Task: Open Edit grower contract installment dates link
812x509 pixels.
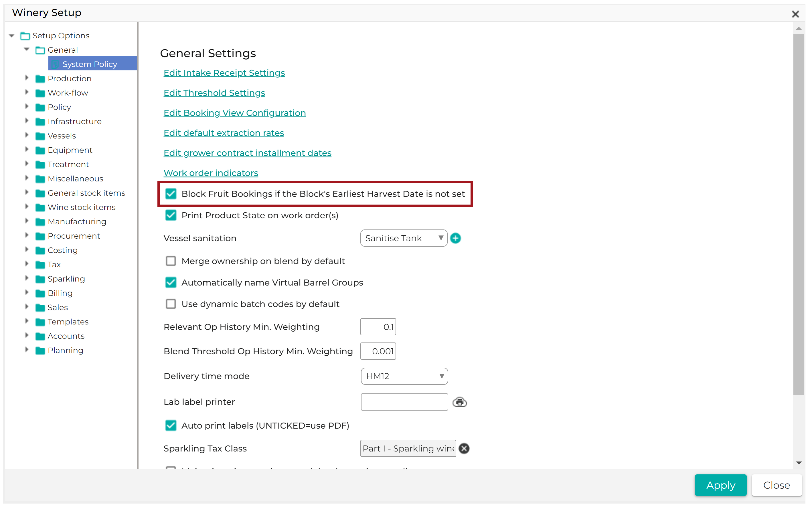Action: [248, 153]
